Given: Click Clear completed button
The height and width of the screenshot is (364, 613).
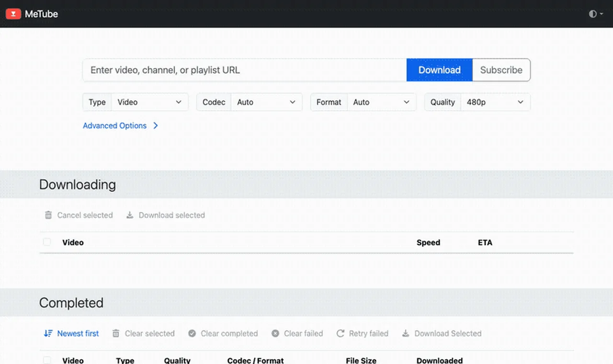Looking at the screenshot, I should (223, 333).
